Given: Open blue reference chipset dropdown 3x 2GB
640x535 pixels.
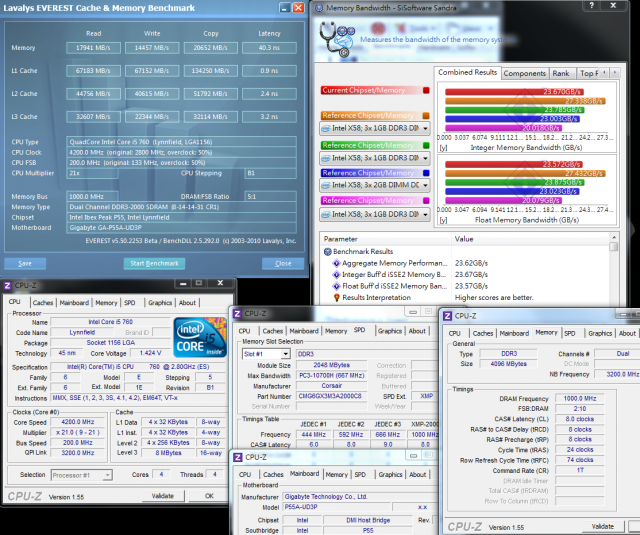Looking at the screenshot, I should click(x=375, y=185).
